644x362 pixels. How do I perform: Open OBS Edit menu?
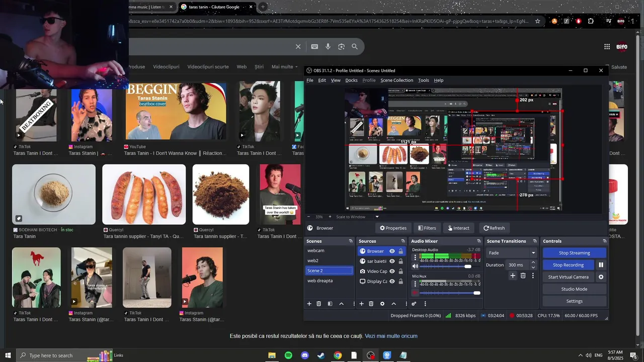tap(322, 80)
